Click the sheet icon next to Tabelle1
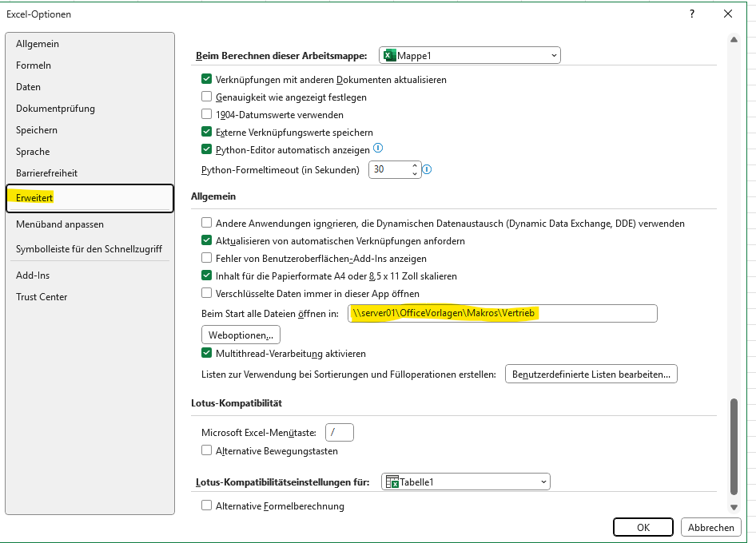756x543 pixels. point(392,482)
